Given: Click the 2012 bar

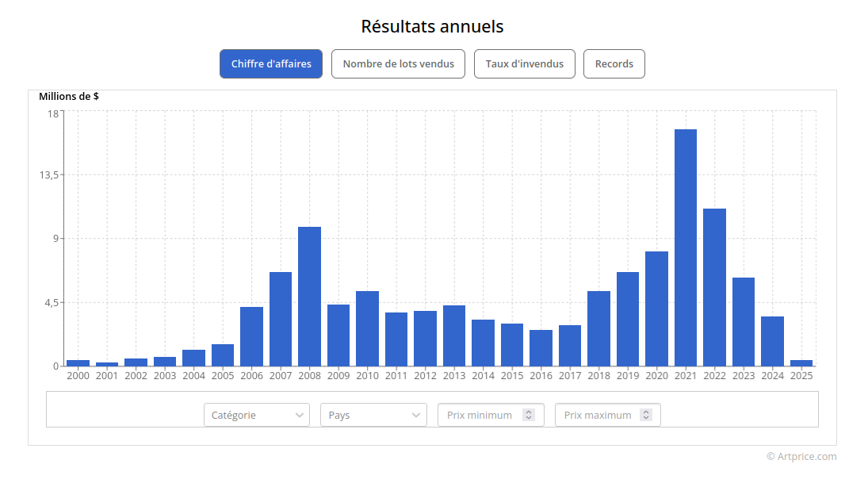Looking at the screenshot, I should pos(425,339).
